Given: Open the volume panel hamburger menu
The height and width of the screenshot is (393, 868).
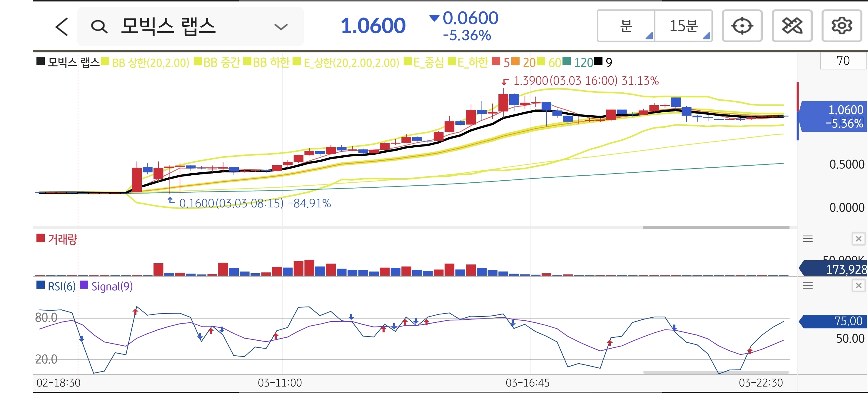Looking at the screenshot, I should [808, 239].
